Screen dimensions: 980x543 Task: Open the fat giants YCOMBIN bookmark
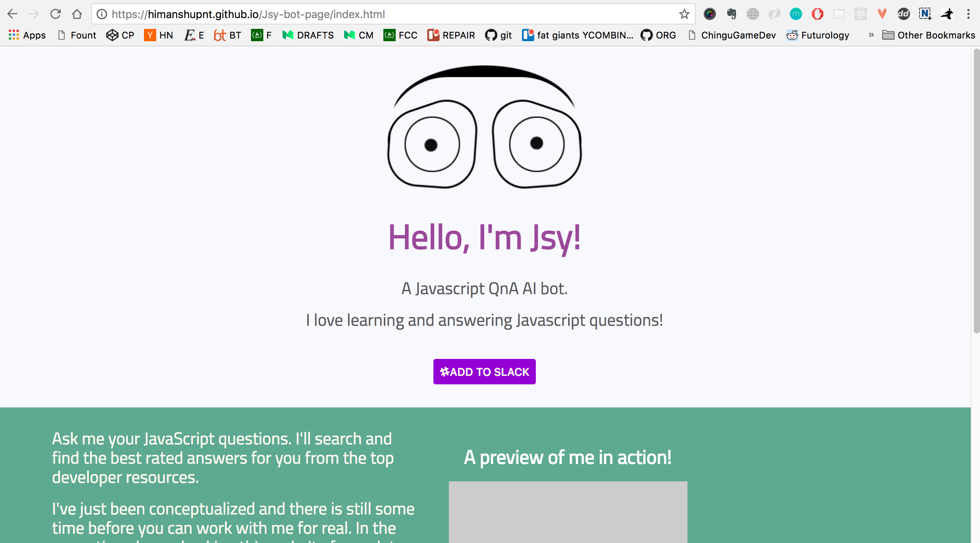click(x=577, y=35)
